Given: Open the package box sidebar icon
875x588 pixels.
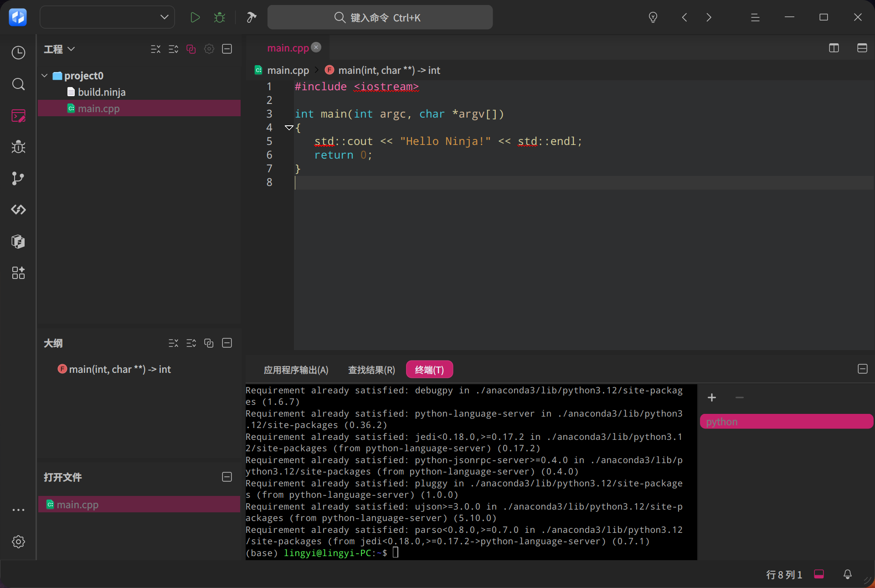Looking at the screenshot, I should pyautogui.click(x=18, y=241).
